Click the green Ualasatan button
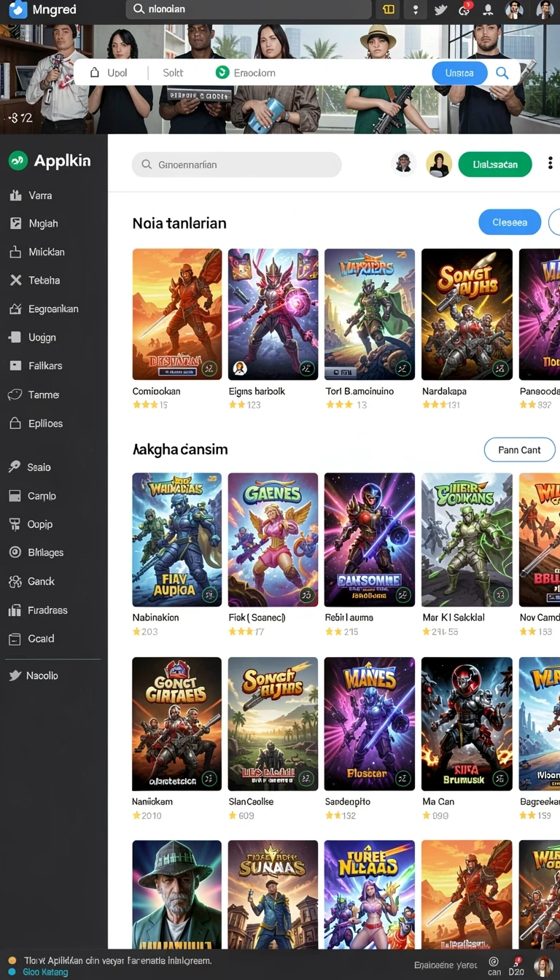This screenshot has width=560, height=980. click(495, 164)
